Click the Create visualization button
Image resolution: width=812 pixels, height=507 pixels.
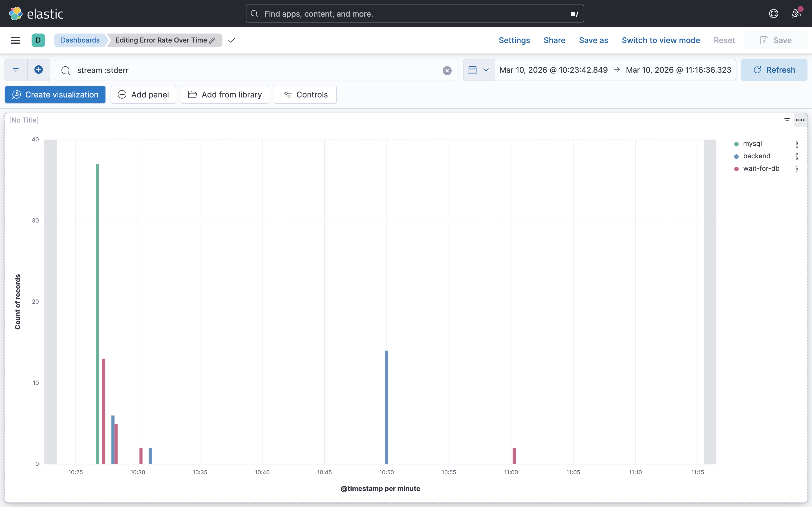tap(55, 95)
